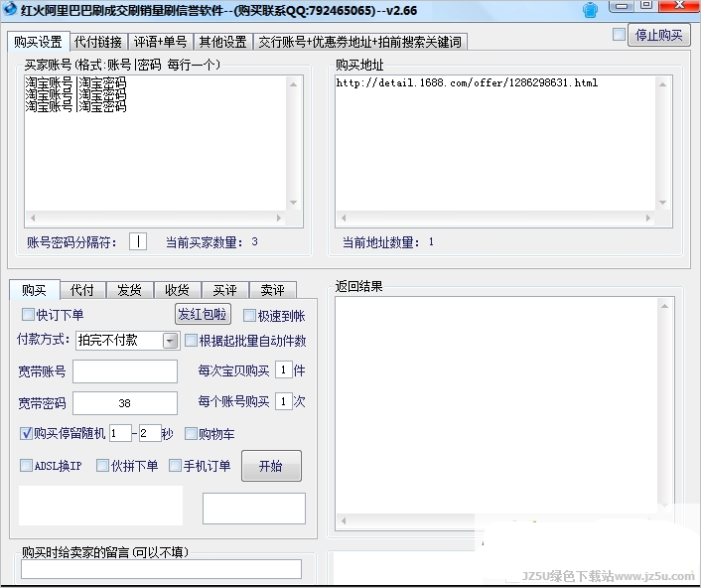Click first 淘宝账号|淘宝密码 line

75,82
